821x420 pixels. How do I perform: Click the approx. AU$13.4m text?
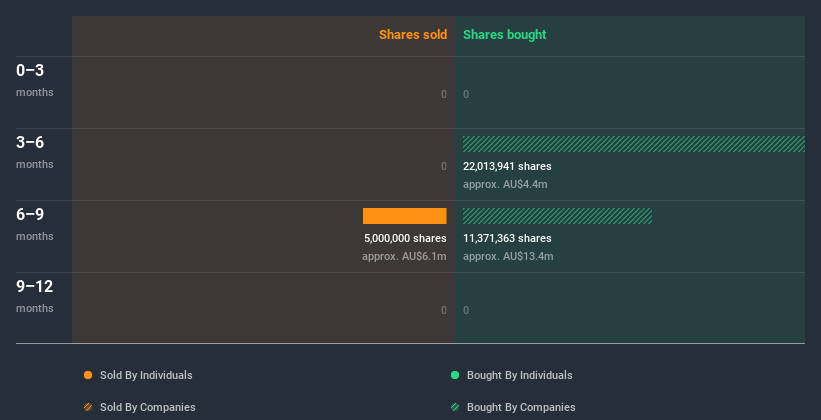[508, 257]
